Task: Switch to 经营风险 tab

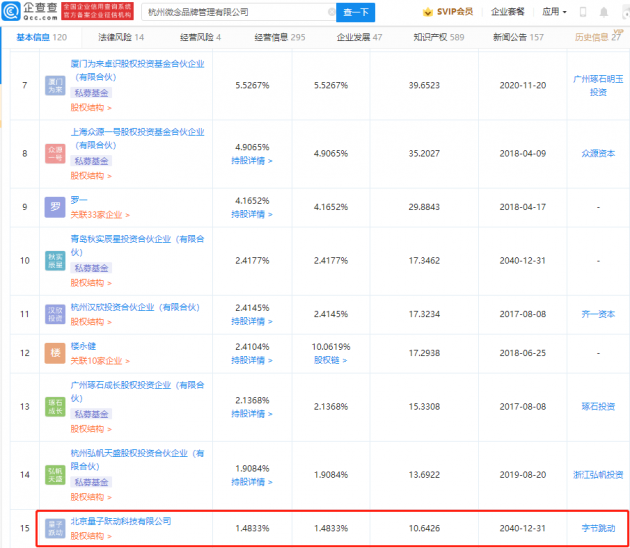Action: click(x=200, y=37)
